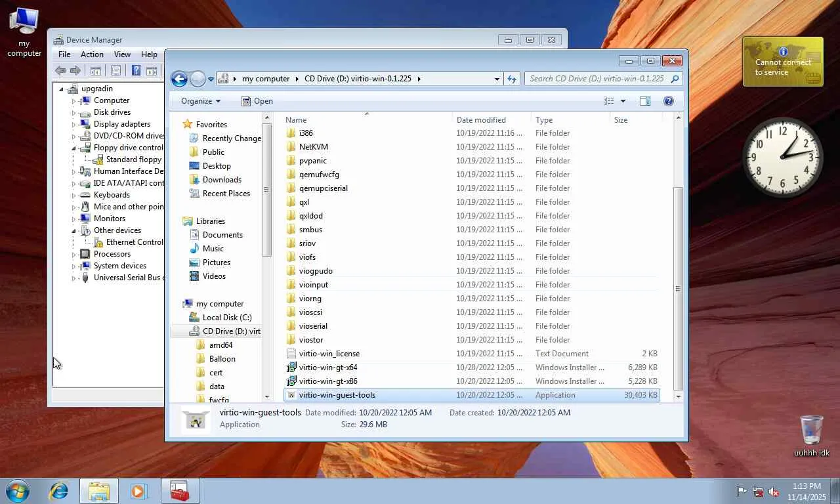Screen dimensions: 840x504
Task: Select the virtio-win-gt-x86 installer file
Action: coord(472,381)
